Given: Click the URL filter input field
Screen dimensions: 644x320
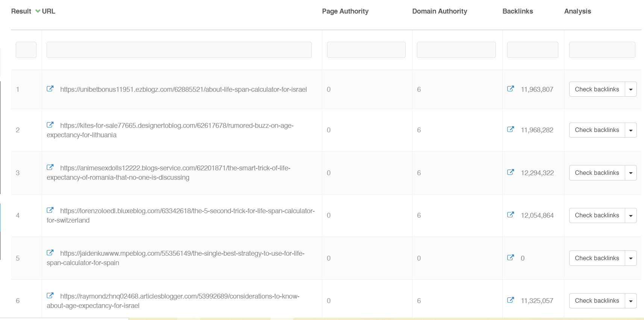Looking at the screenshot, I should (179, 50).
